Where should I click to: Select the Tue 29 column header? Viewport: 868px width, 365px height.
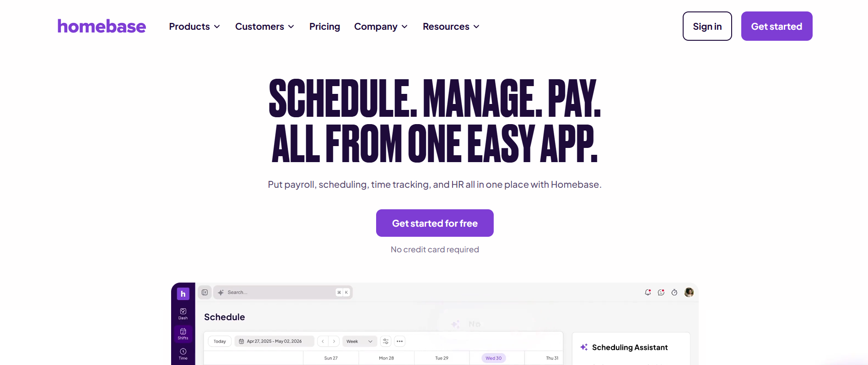[442, 358]
